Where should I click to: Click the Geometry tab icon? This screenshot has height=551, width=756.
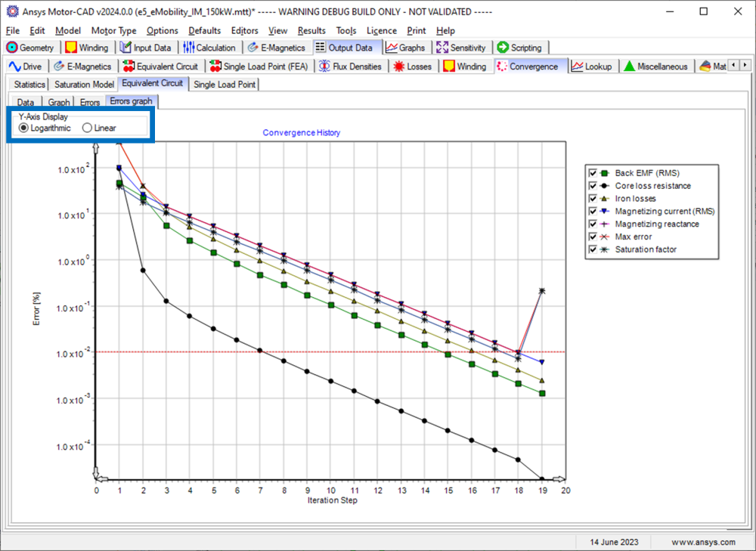(x=12, y=48)
